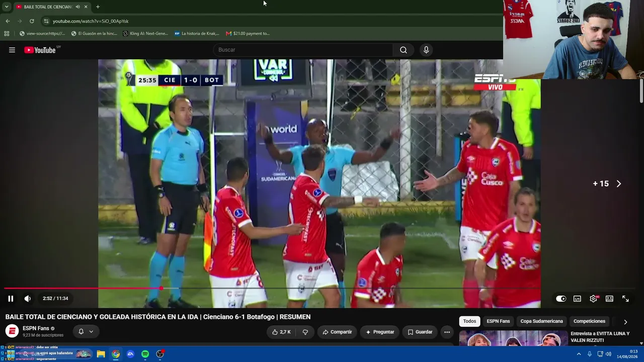This screenshot has width=644, height=362.
Task: Open the ESPN Fans channel avatar
Action: (12, 331)
